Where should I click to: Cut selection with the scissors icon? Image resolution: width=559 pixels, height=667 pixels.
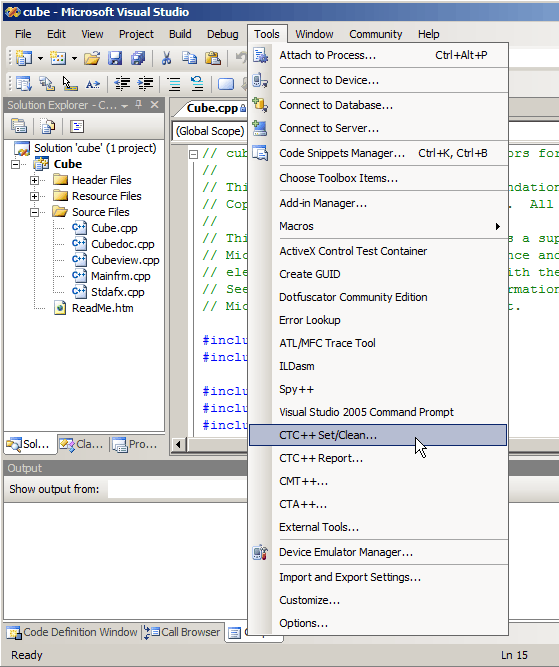[166, 58]
